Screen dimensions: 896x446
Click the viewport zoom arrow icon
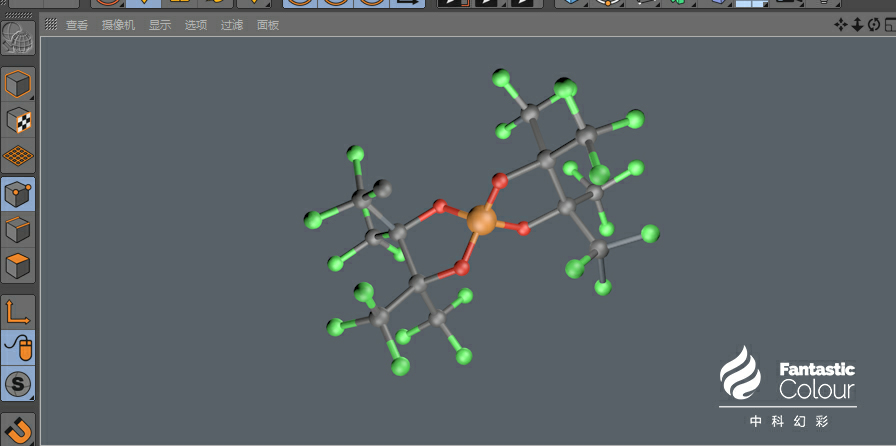[857, 25]
